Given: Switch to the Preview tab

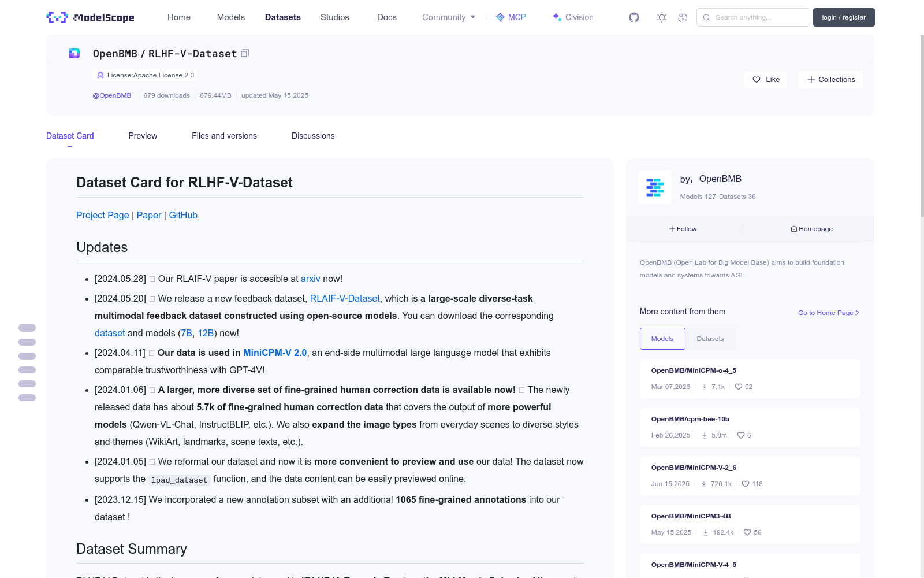Looking at the screenshot, I should [143, 136].
